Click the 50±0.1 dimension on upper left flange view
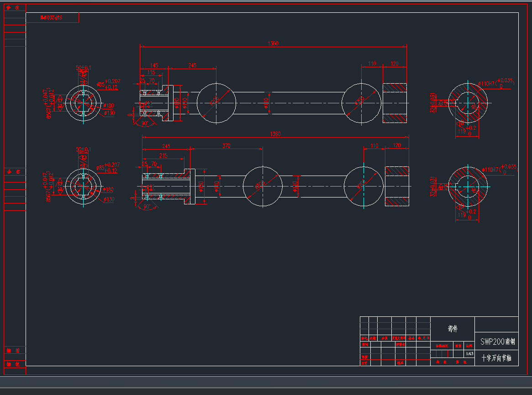532x395 pixels. [x=83, y=68]
